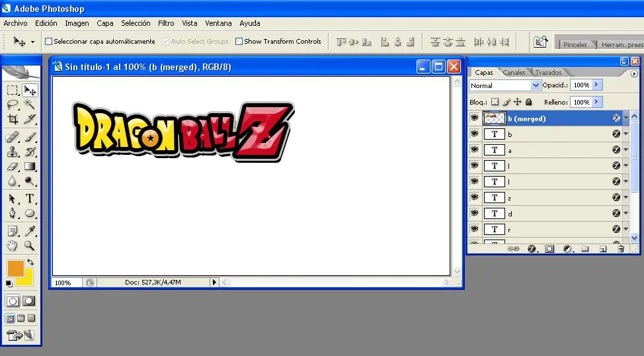Expand layer effects for layer d
644x356 pixels.
[625, 213]
